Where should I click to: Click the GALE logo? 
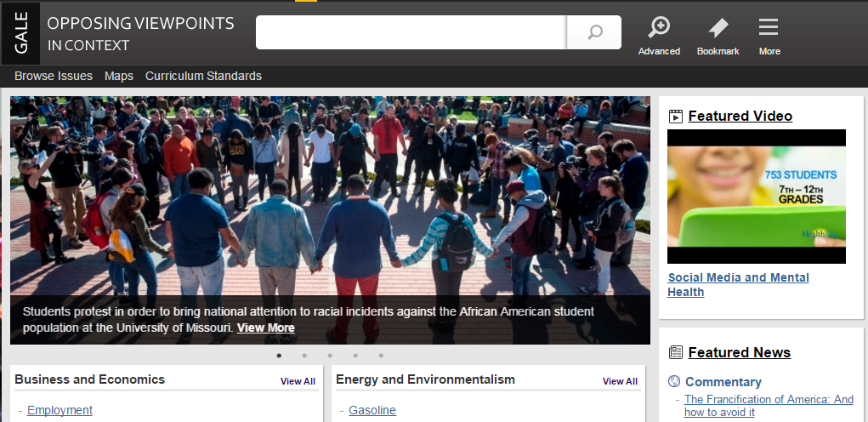point(20,33)
